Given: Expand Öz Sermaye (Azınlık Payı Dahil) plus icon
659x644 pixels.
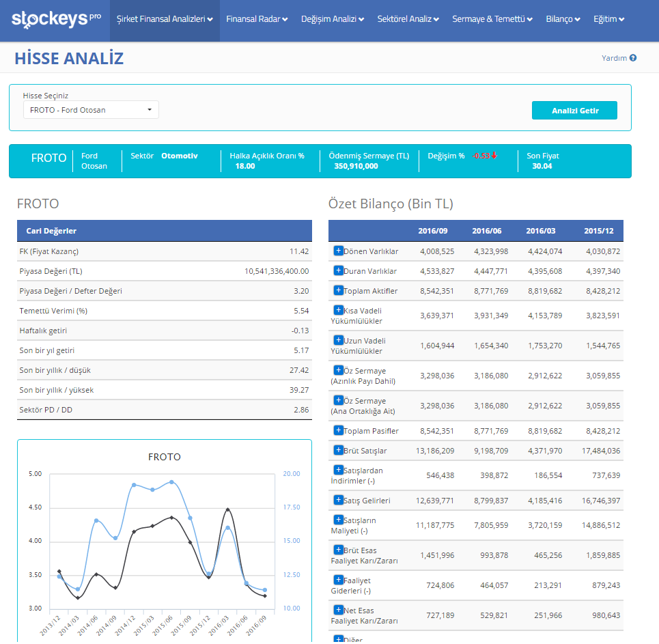Looking at the screenshot, I should coord(338,370).
